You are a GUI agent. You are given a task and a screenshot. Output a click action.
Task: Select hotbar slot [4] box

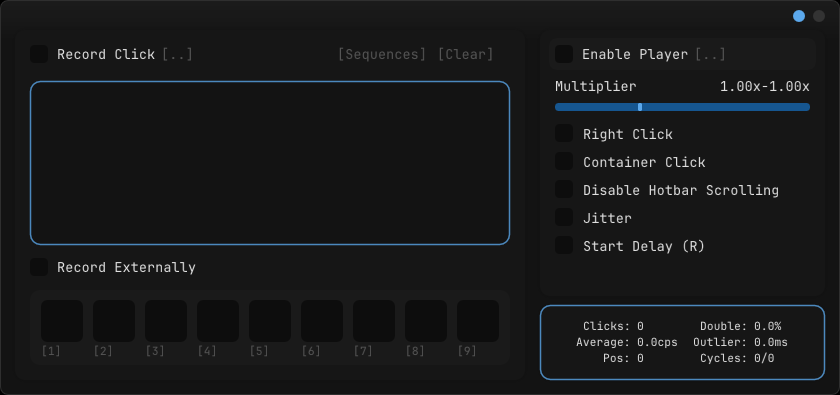[x=218, y=321]
